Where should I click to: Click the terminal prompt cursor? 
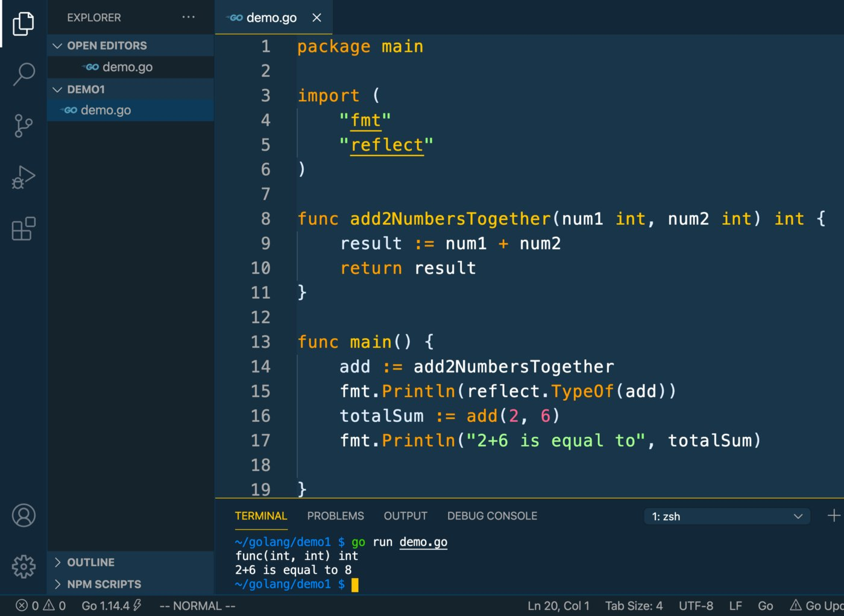point(355,584)
